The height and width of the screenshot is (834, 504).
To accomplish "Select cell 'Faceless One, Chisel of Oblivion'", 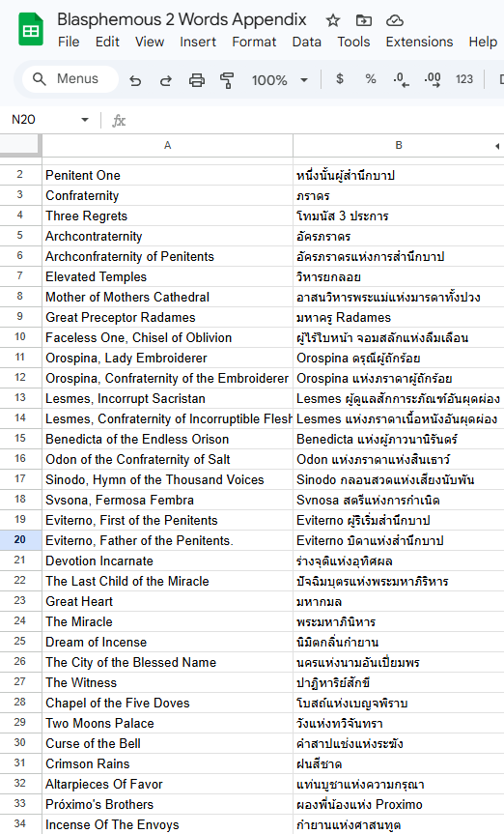I will click(167, 337).
